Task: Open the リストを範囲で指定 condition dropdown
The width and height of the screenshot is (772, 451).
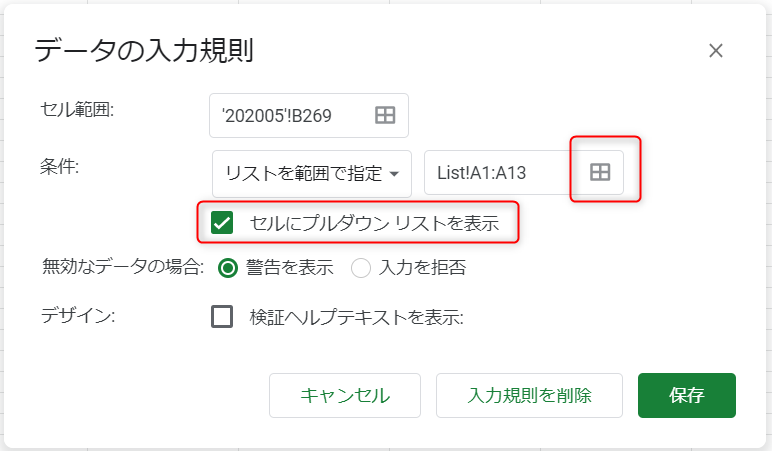Action: 312,174
